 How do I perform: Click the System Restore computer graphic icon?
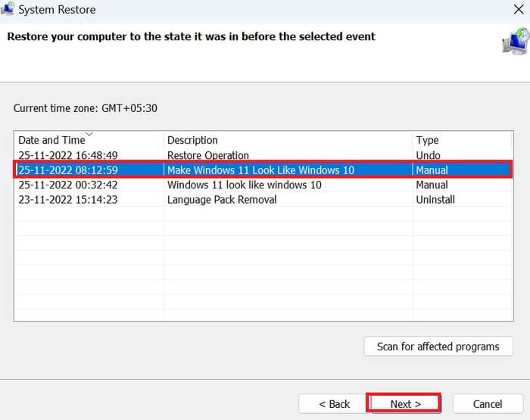516,42
